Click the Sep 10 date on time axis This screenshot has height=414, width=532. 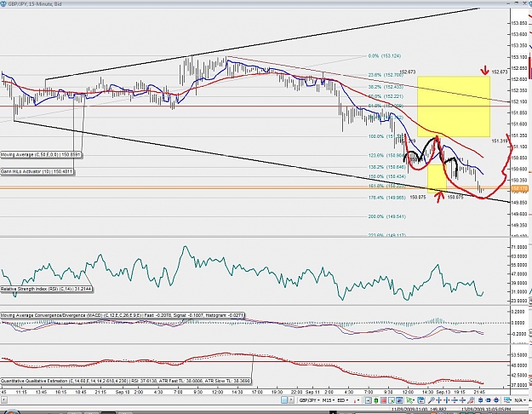coord(123,392)
